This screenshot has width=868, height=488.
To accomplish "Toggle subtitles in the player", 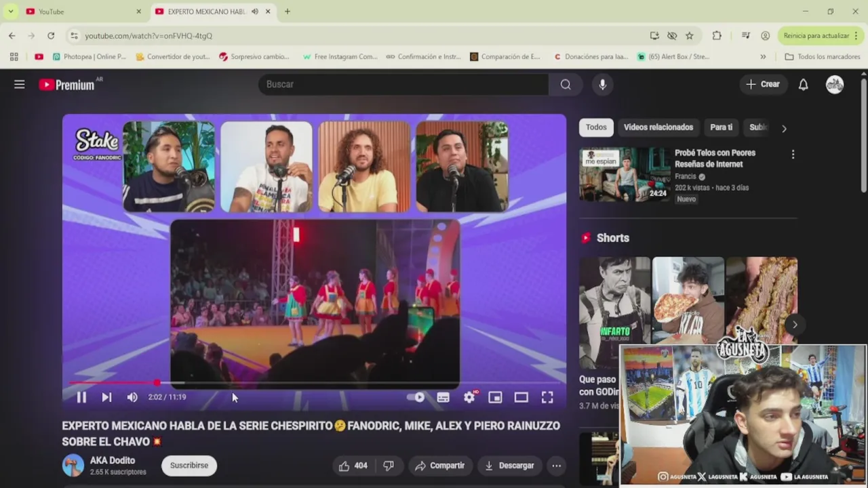I will 443,397.
